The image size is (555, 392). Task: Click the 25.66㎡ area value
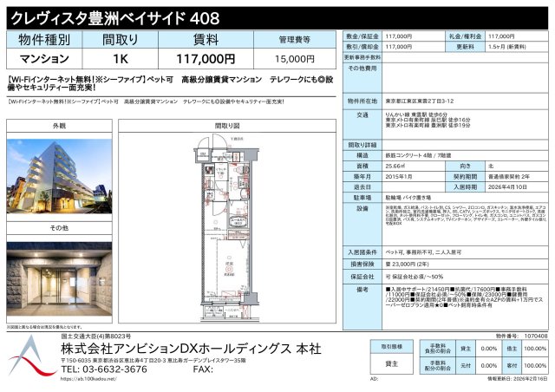395,166
